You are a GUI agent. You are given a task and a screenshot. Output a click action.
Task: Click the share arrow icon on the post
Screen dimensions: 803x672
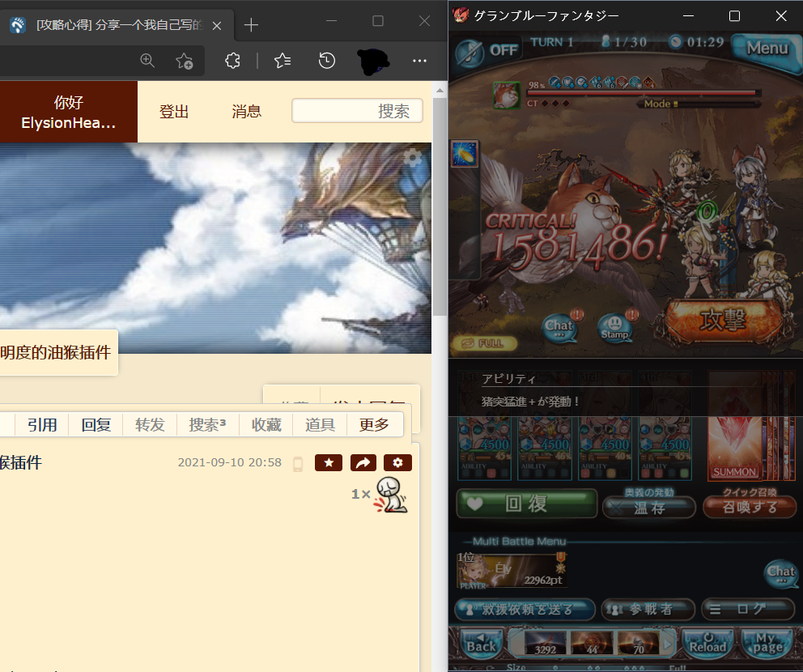click(363, 462)
